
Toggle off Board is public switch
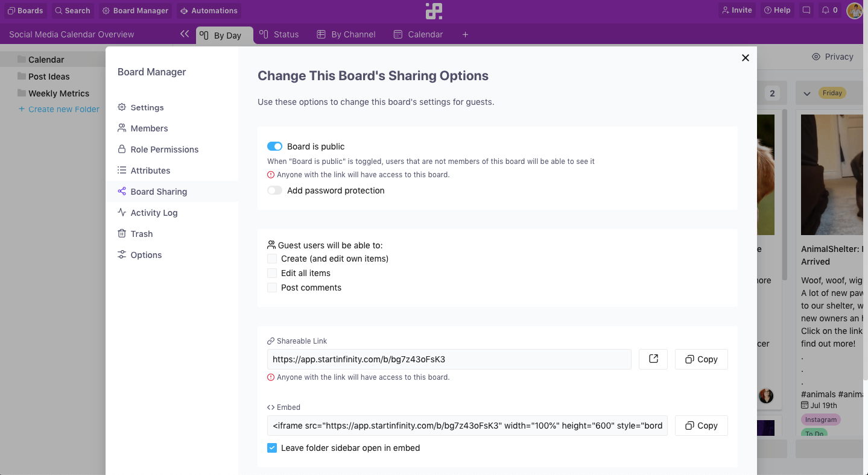click(274, 146)
